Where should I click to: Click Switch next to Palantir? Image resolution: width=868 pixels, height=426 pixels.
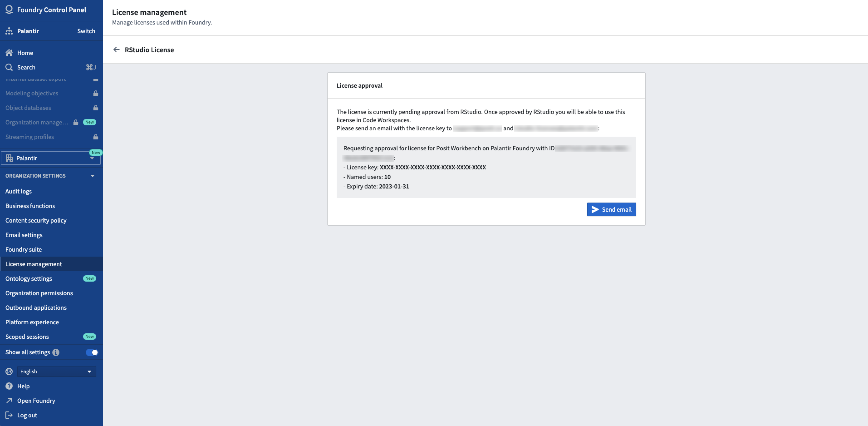coord(86,31)
